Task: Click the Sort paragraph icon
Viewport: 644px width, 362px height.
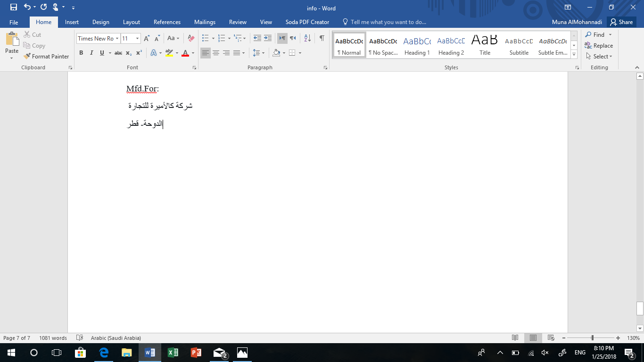Action: (307, 39)
